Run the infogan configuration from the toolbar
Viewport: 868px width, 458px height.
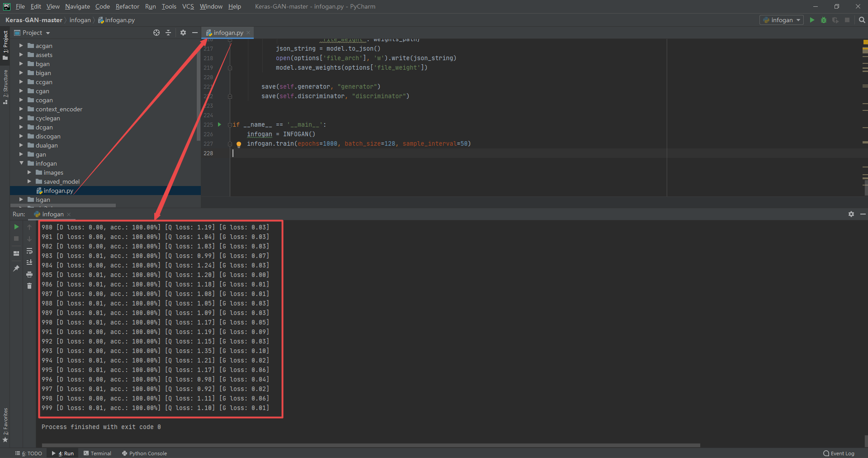point(812,20)
